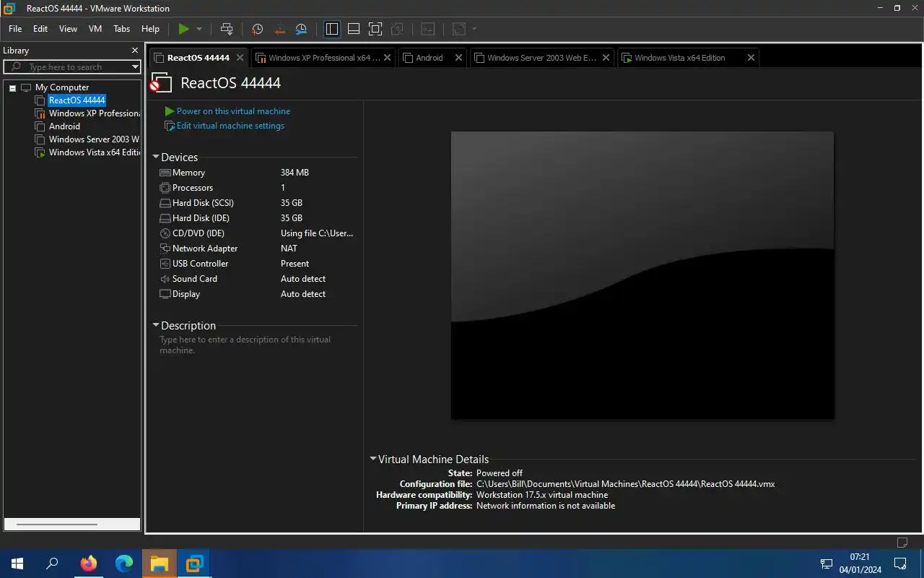The height and width of the screenshot is (578, 924).
Task: Close the Library panel
Action: pos(134,51)
